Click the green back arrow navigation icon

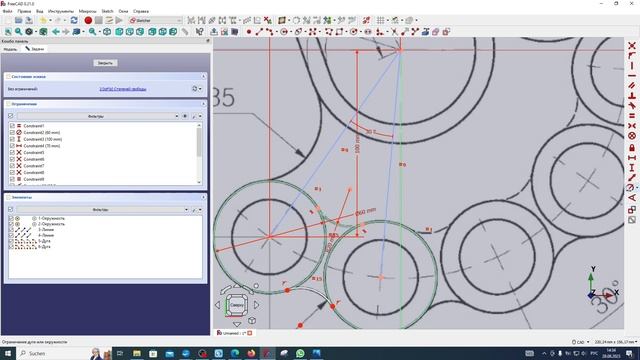point(56,31)
